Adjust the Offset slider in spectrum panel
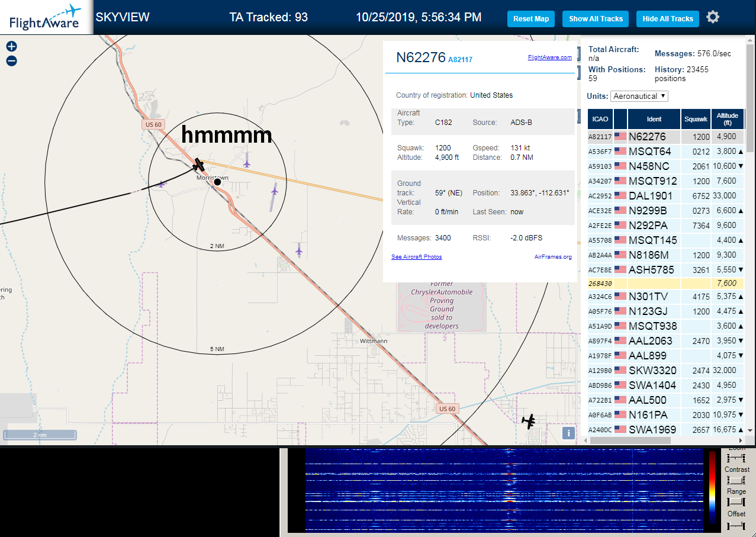This screenshot has width=756, height=537. (x=737, y=525)
